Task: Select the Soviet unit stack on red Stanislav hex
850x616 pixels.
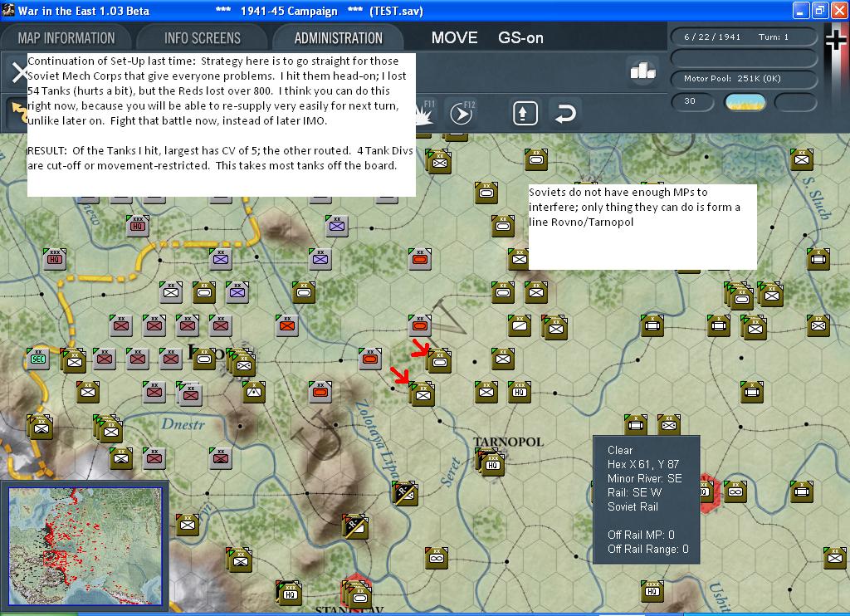Action: click(358, 595)
